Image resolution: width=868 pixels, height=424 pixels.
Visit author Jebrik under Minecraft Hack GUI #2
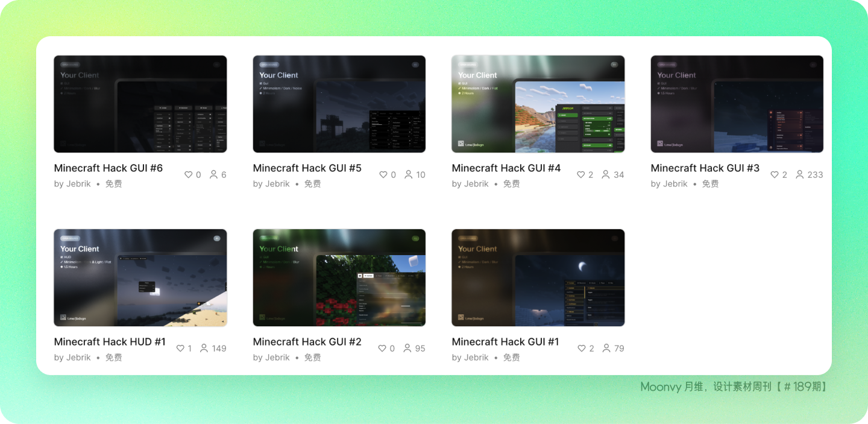277,358
